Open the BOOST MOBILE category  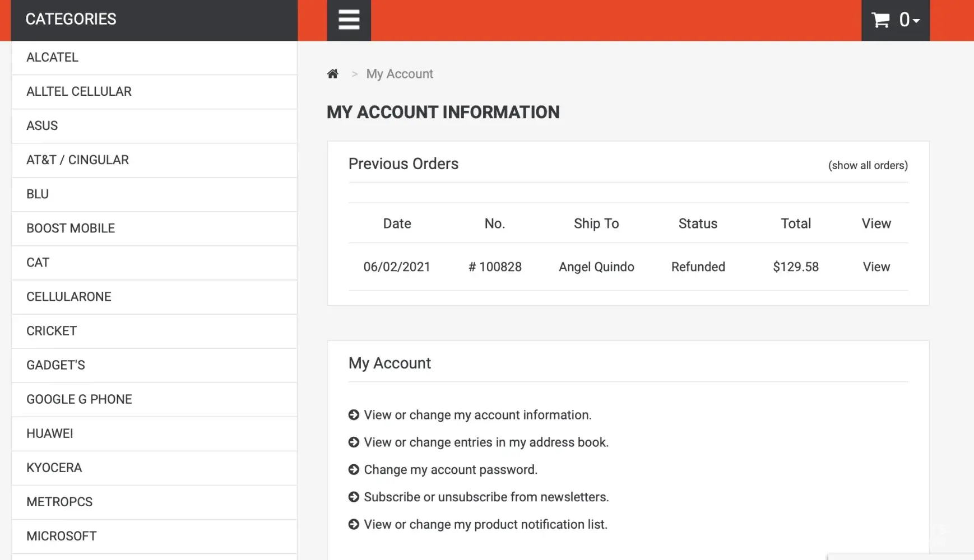pyautogui.click(x=71, y=228)
